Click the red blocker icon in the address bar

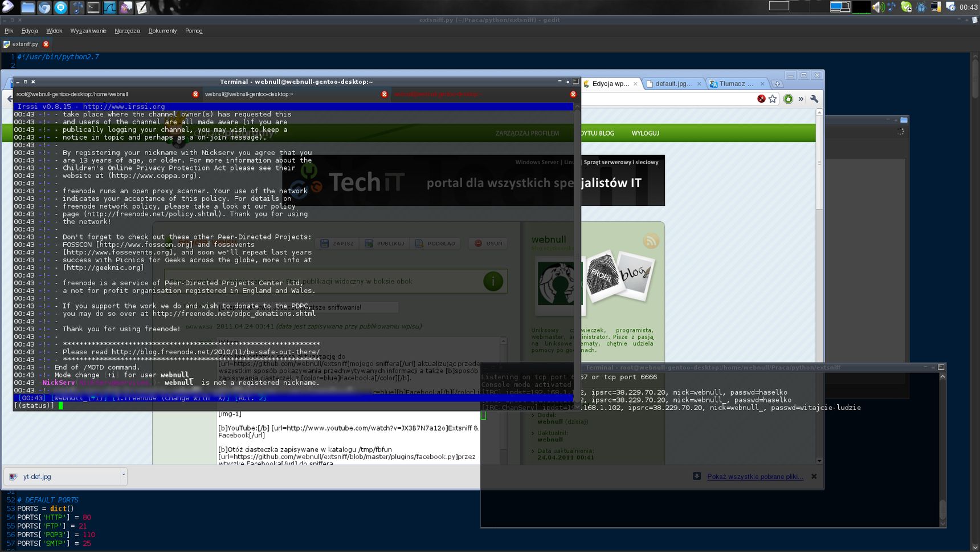(x=761, y=99)
